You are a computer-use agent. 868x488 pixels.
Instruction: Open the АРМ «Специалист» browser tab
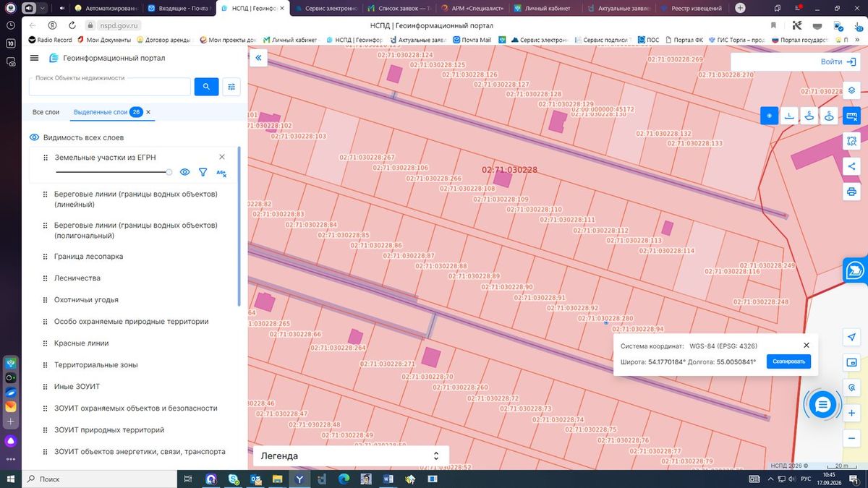472,8
